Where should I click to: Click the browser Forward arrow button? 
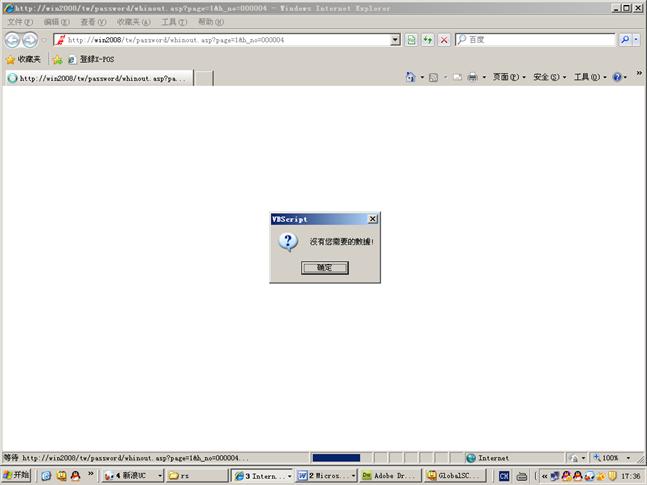30,40
